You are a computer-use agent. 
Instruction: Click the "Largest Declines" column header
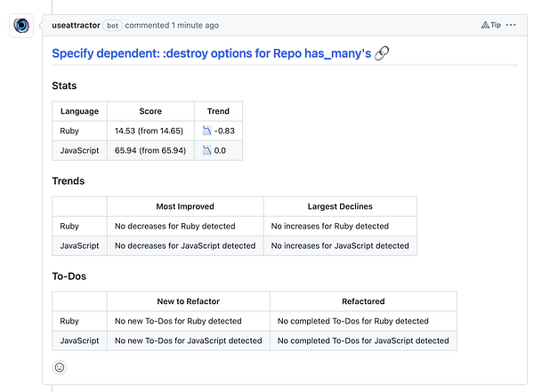[340, 207]
